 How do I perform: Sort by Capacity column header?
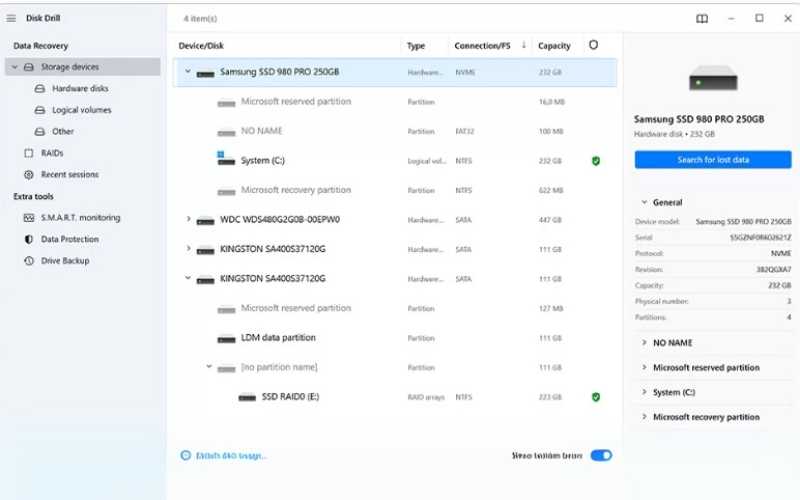click(554, 45)
